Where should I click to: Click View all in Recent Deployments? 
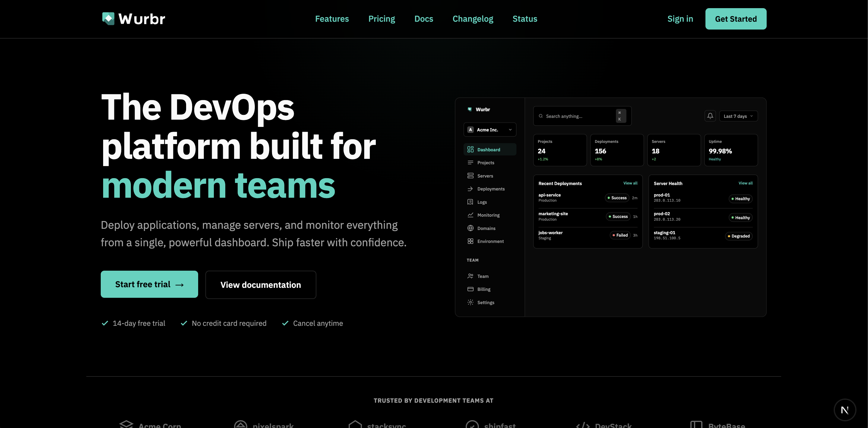[x=630, y=183]
